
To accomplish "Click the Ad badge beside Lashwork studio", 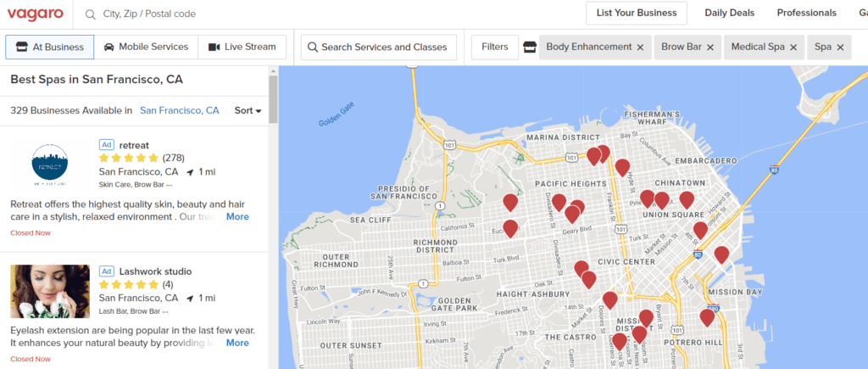I will point(107,271).
